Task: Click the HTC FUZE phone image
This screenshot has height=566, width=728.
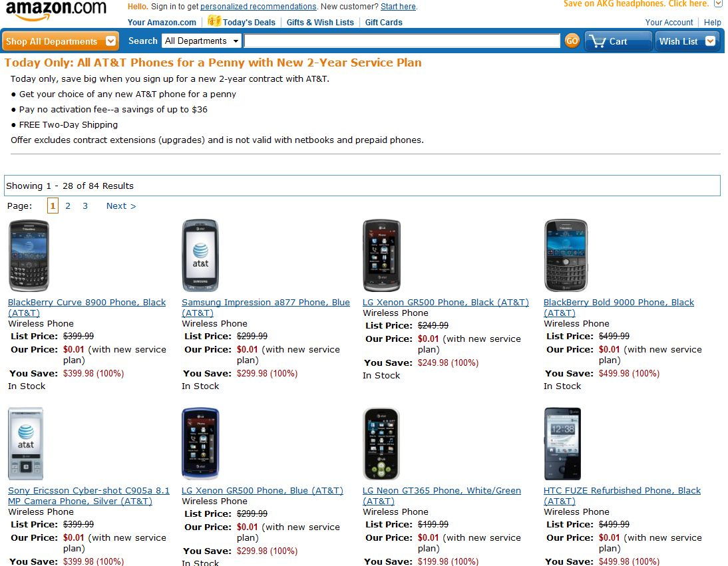Action: tap(562, 444)
